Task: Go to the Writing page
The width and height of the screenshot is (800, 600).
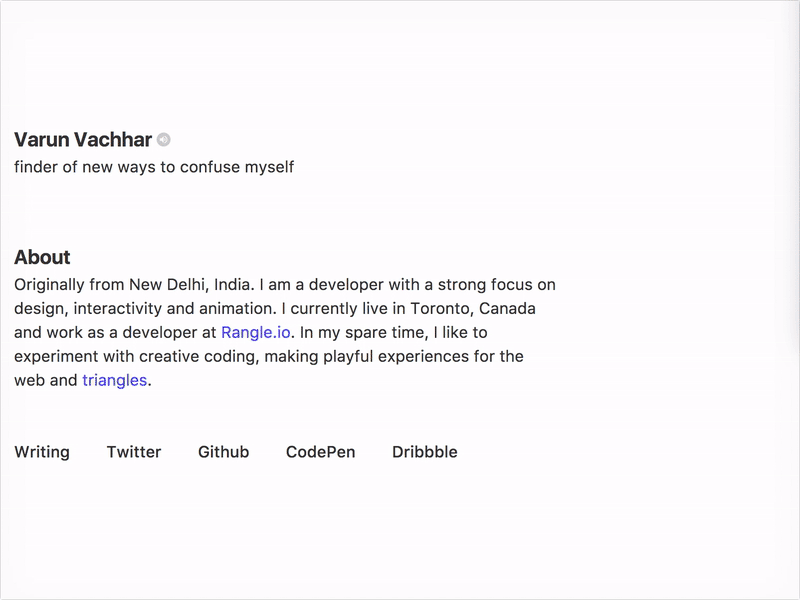Action: tap(42, 452)
